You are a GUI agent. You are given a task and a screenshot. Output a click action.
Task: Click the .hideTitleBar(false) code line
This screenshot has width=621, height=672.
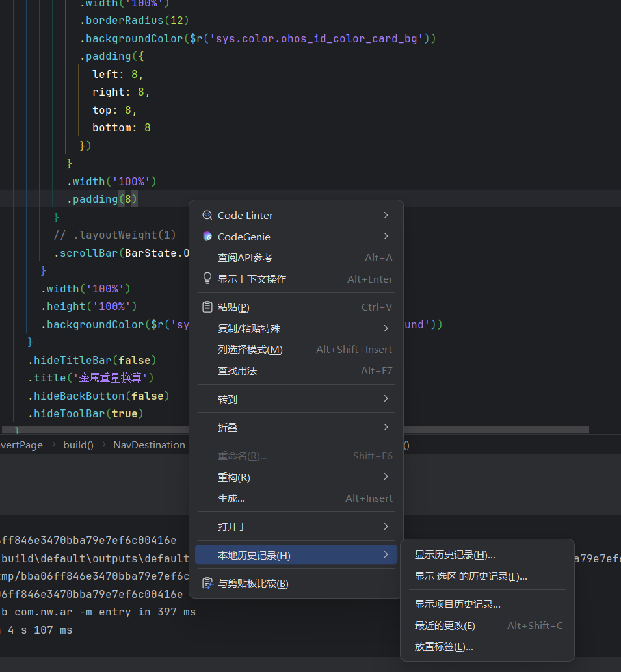point(92,360)
